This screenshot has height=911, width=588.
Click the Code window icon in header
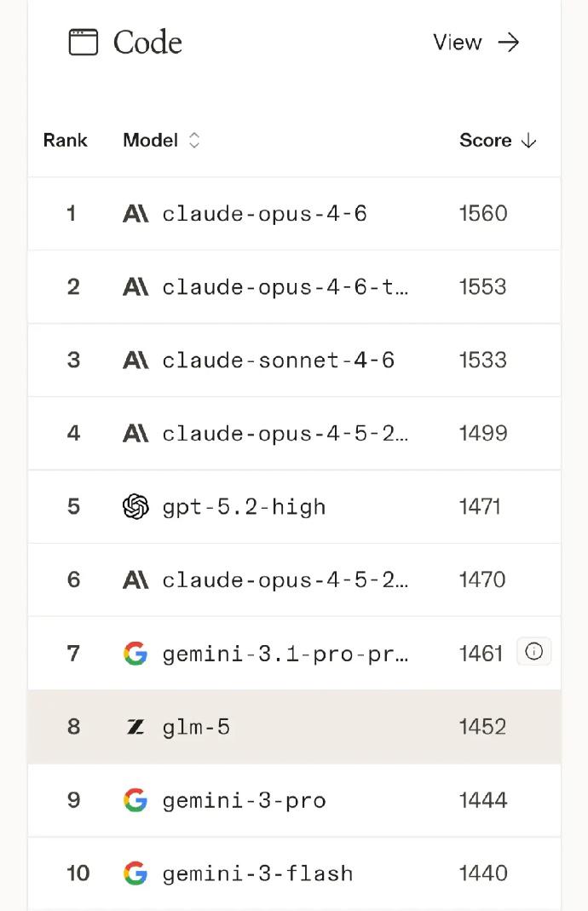click(x=83, y=43)
